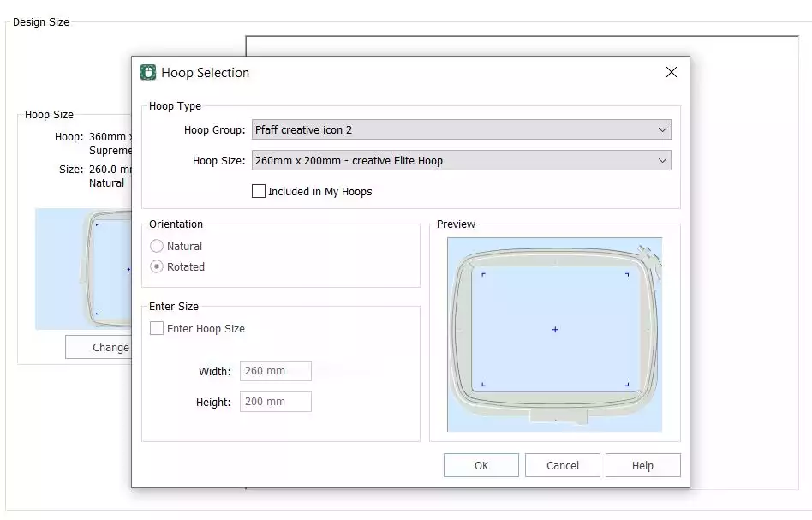The image size is (812, 520).
Task: Cancel the Hoop Selection dialog
Action: 563,465
